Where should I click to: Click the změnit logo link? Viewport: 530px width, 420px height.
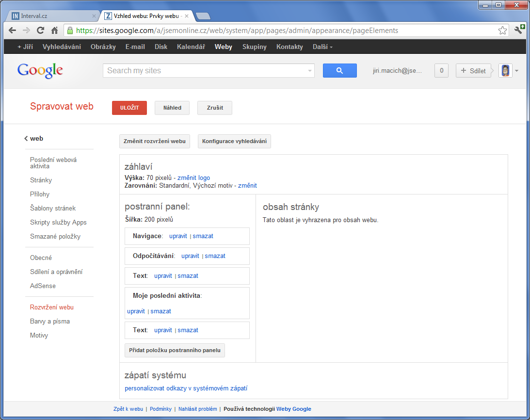pyautogui.click(x=193, y=178)
